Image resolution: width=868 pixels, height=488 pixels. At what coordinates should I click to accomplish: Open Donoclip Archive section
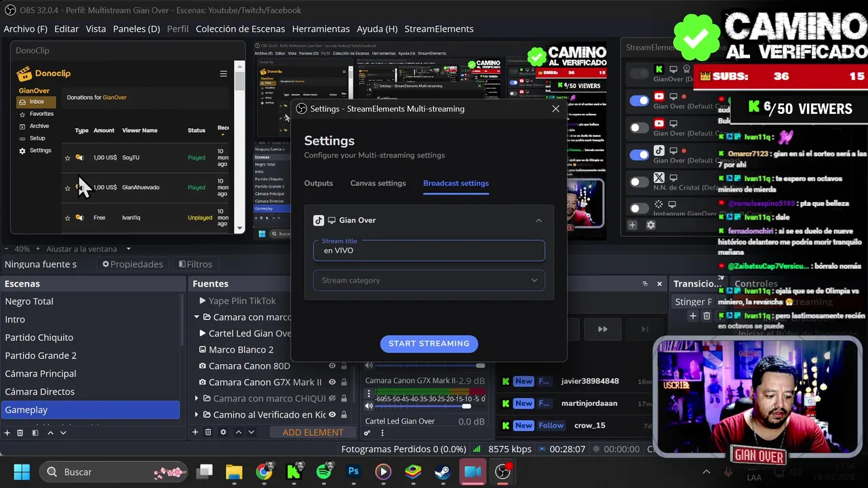(x=39, y=126)
